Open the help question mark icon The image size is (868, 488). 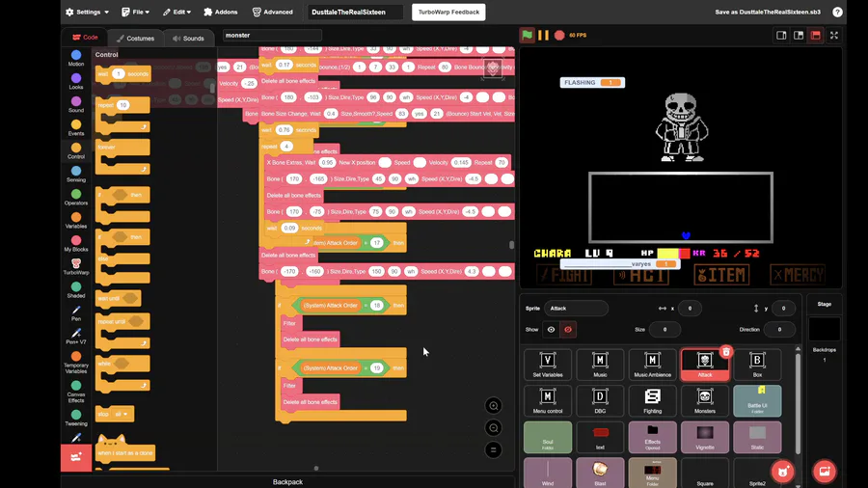[837, 12]
